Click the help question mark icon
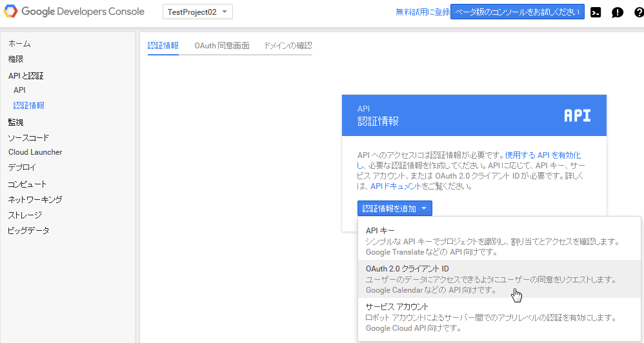This screenshot has height=343, width=644. pos(639,12)
